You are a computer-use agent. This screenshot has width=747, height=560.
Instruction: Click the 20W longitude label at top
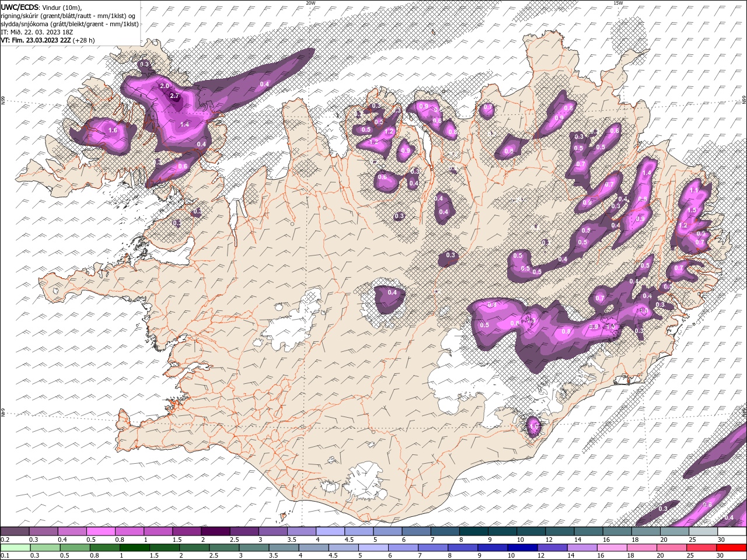pyautogui.click(x=310, y=3)
